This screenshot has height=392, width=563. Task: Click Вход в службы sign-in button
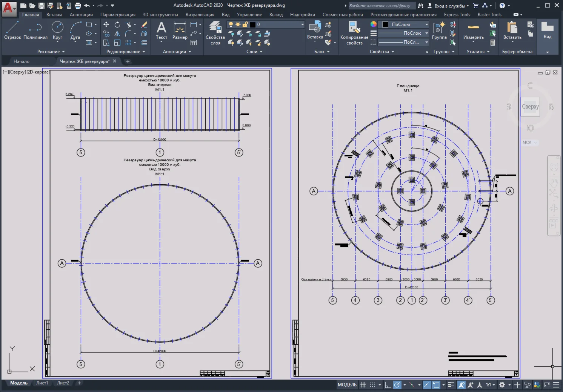click(x=449, y=6)
